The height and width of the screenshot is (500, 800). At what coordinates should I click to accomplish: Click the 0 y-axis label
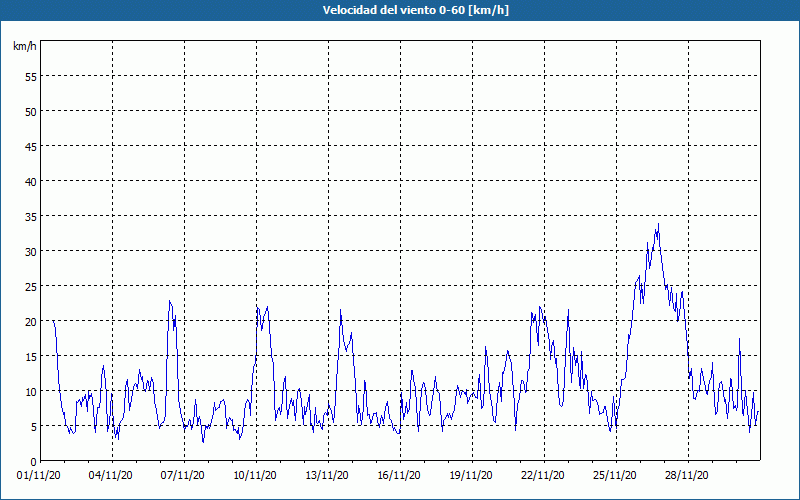coord(34,462)
